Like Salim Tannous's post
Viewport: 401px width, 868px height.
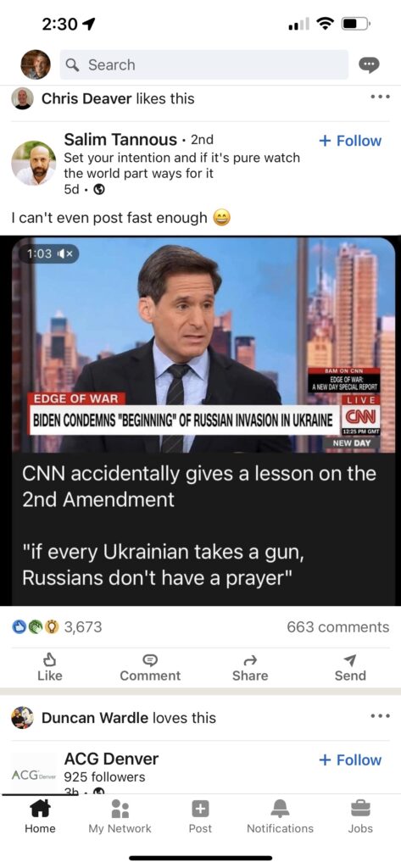50,667
